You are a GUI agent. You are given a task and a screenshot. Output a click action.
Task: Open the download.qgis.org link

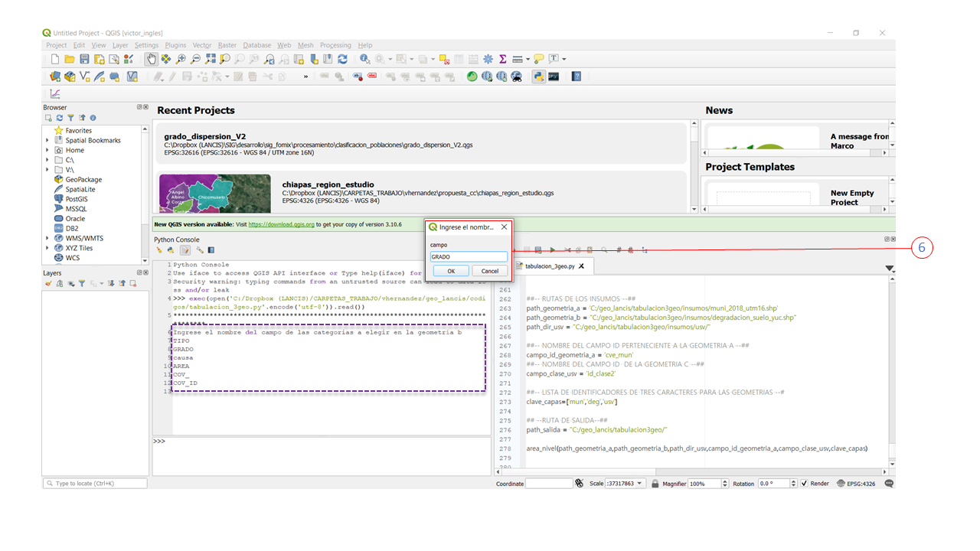[281, 225]
